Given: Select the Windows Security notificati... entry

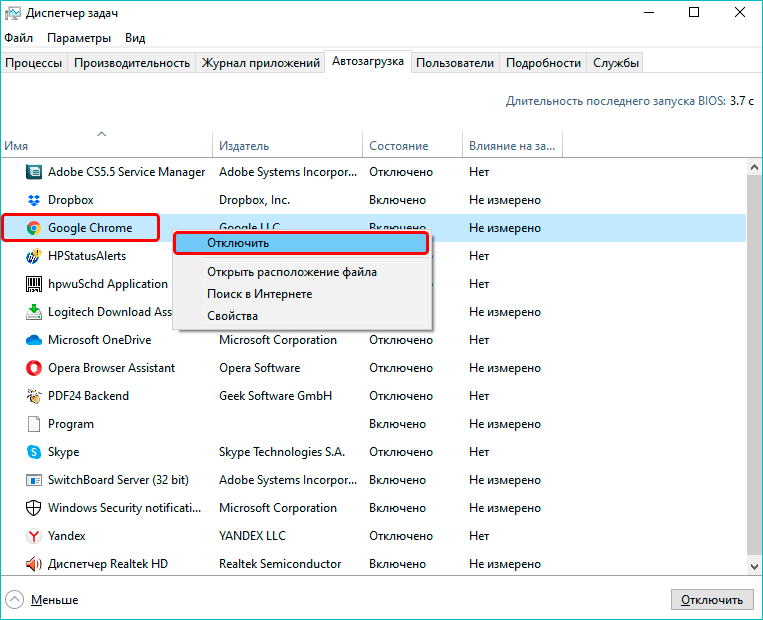Looking at the screenshot, I should click(x=125, y=508).
